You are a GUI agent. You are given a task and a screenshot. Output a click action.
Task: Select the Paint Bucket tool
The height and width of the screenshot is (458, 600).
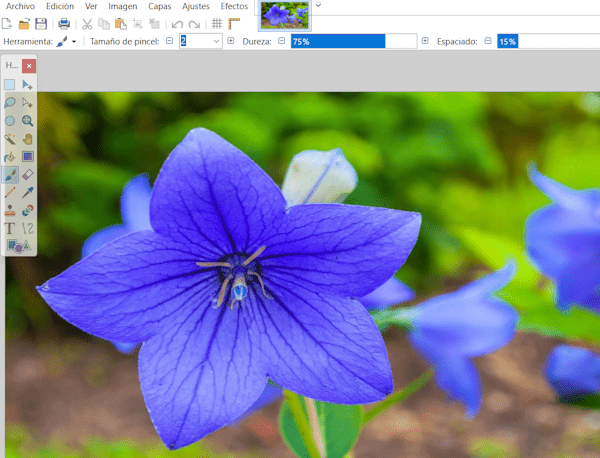click(10, 156)
